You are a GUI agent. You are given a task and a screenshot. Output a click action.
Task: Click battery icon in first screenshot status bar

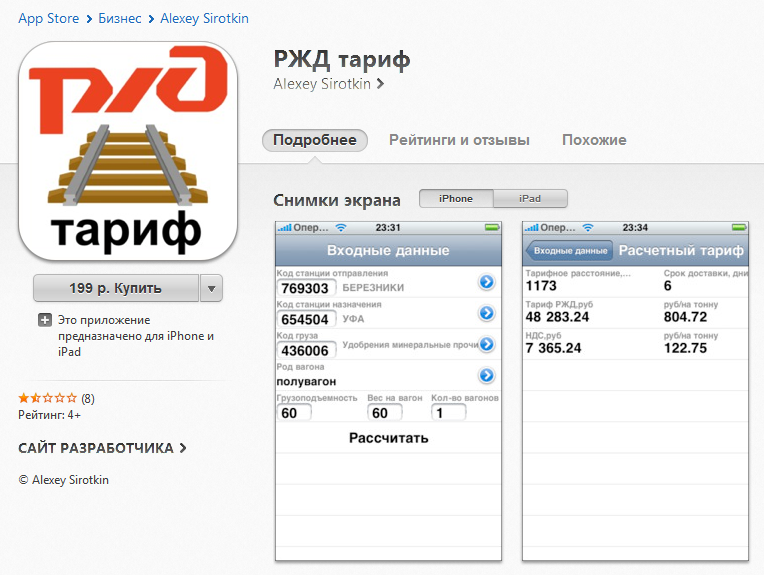(x=492, y=228)
